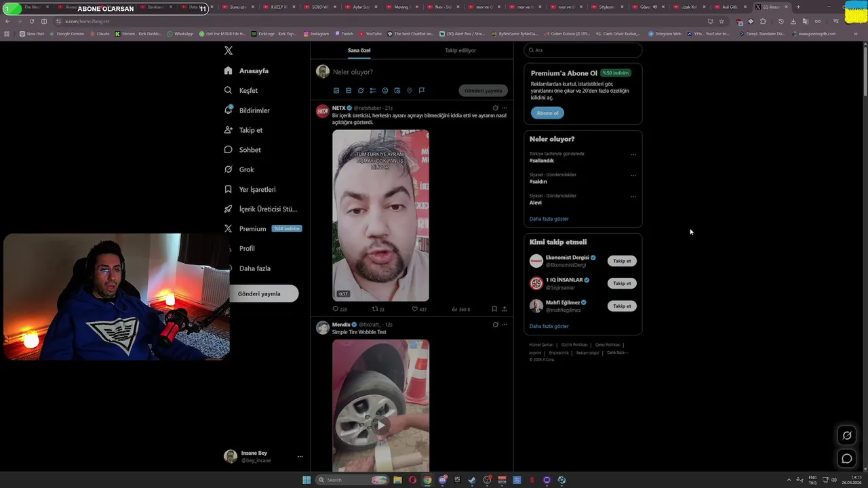Open Alevi trending topic
868x488 pixels.
(x=536, y=203)
